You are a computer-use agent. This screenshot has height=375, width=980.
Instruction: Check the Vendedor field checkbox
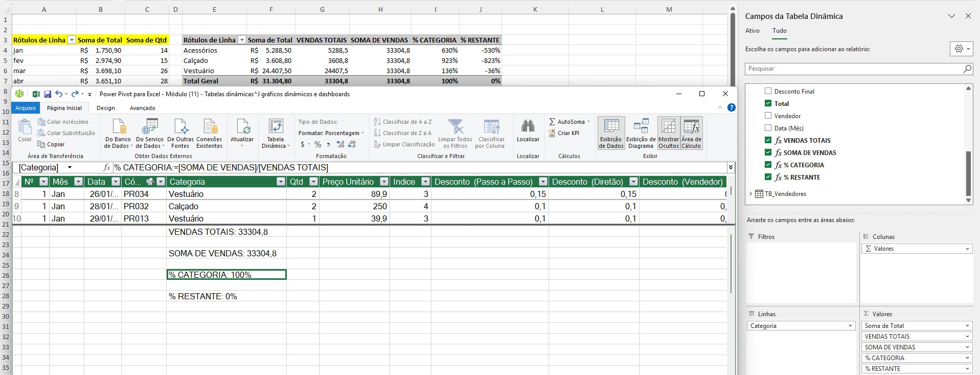(x=768, y=116)
